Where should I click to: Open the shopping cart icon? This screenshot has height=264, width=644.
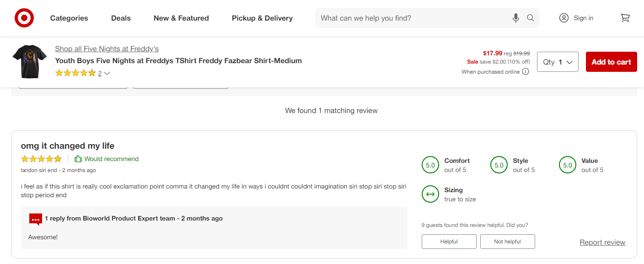coord(625,18)
